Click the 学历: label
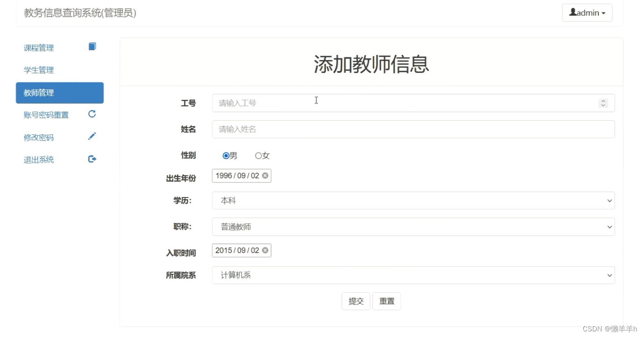This screenshot has height=337, width=644. [182, 200]
